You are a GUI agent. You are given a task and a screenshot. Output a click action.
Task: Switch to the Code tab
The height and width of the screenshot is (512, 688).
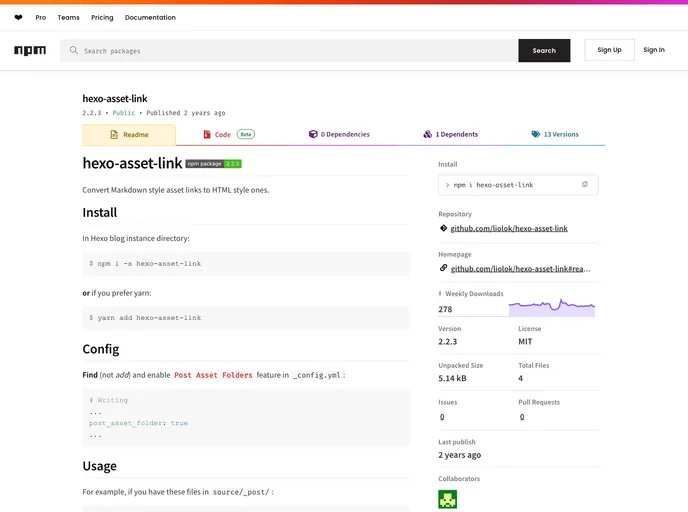click(x=229, y=134)
